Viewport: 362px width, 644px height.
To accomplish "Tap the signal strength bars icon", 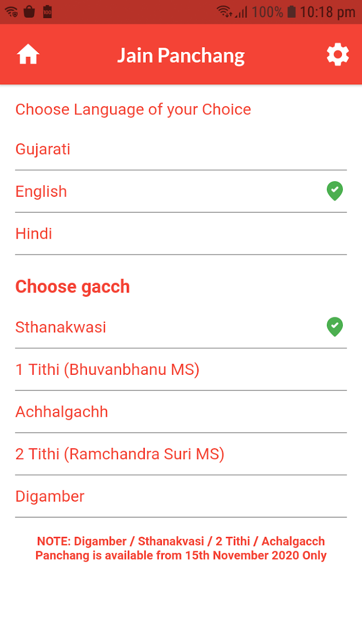I will [x=241, y=11].
